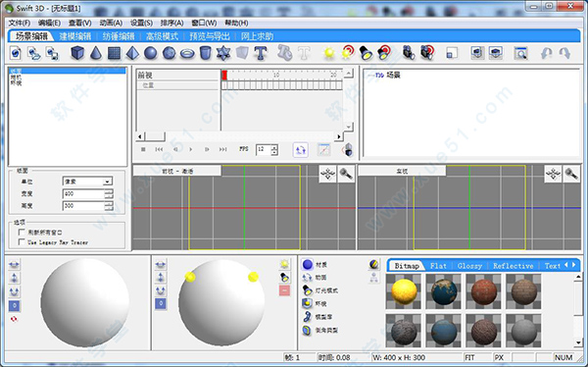Add a point light with red target
588x367 pixels.
[x=348, y=52]
